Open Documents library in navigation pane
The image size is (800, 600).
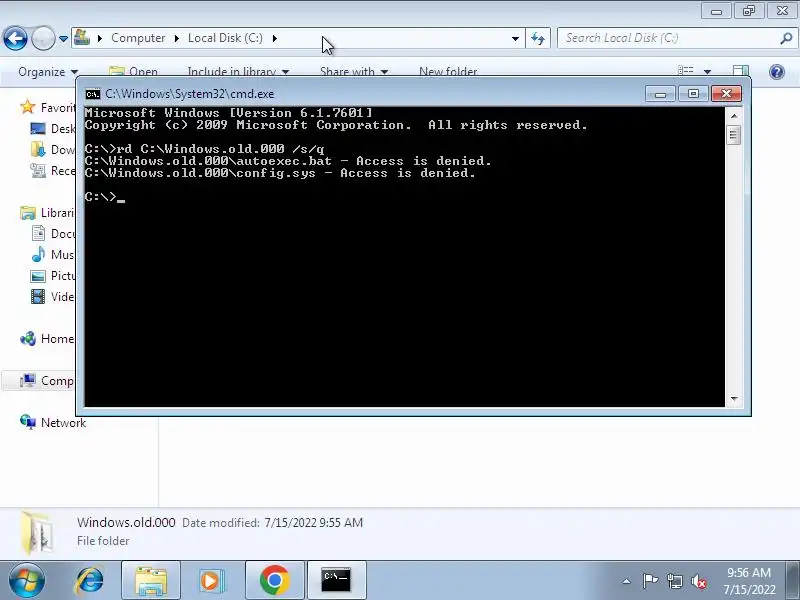[x=53, y=234]
